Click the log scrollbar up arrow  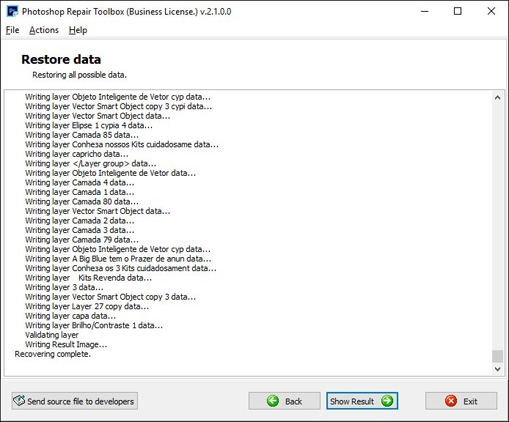tap(497, 98)
